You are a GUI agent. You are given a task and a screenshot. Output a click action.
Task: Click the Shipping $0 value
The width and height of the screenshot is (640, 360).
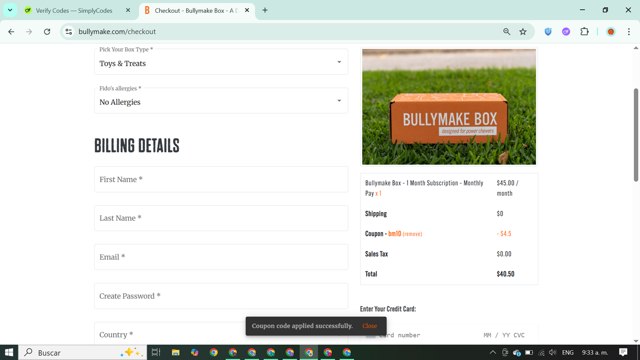[x=500, y=213]
